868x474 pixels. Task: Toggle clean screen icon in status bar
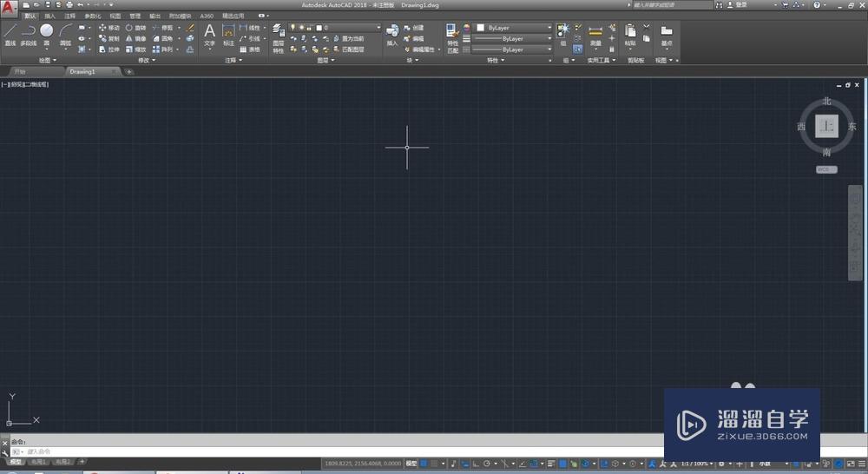point(851,464)
